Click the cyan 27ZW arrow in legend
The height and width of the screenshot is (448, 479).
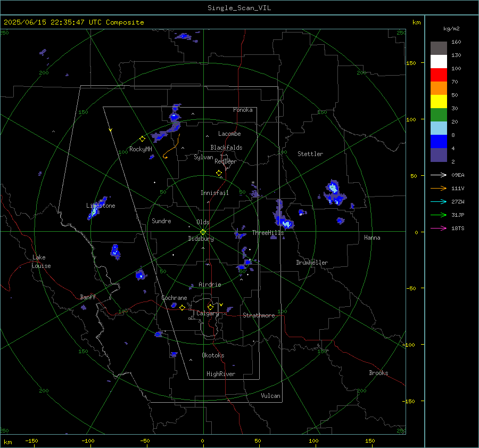click(x=439, y=201)
